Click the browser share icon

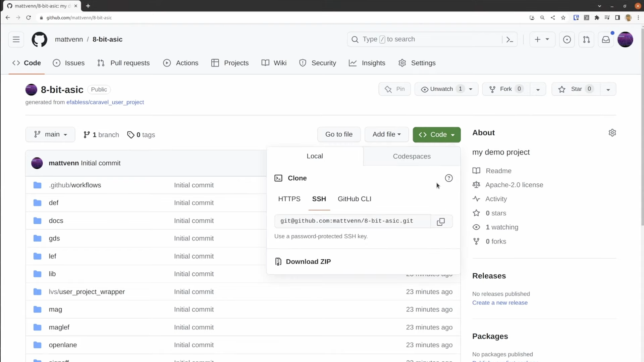[553, 17]
